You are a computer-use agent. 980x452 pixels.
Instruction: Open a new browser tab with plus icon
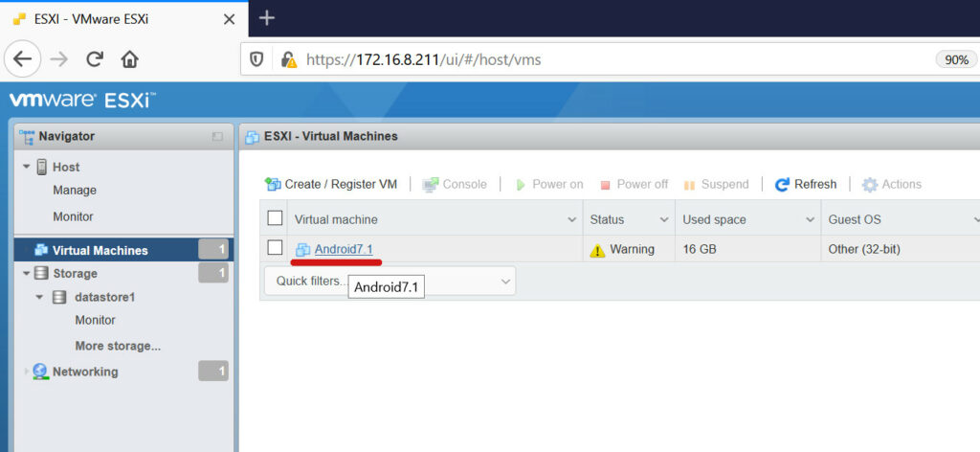(x=267, y=18)
